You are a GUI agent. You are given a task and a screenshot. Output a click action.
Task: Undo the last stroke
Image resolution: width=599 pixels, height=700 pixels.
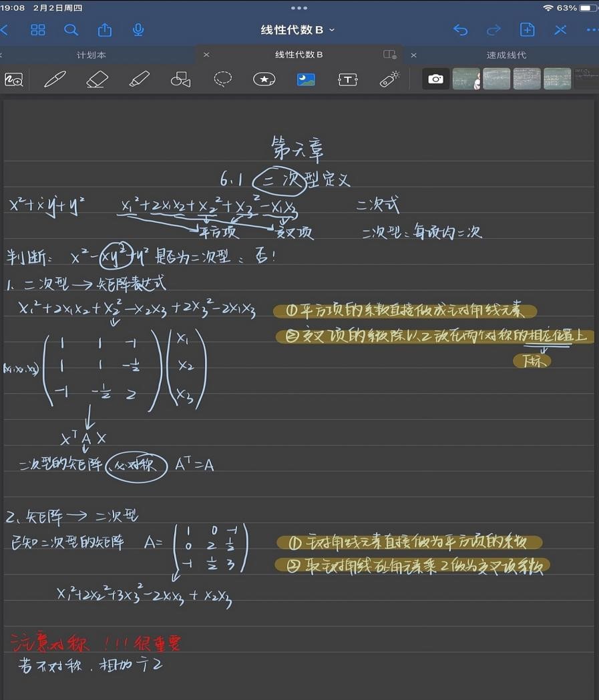460,30
